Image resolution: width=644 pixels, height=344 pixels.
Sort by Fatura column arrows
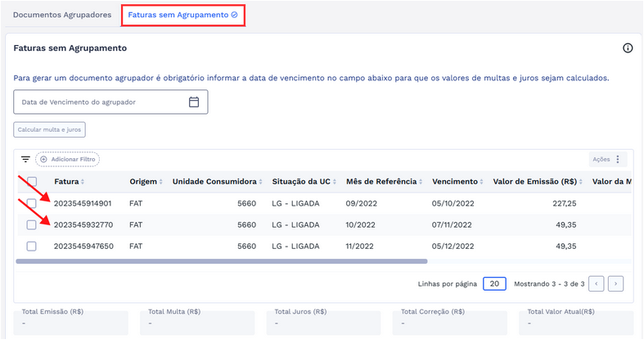82,182
